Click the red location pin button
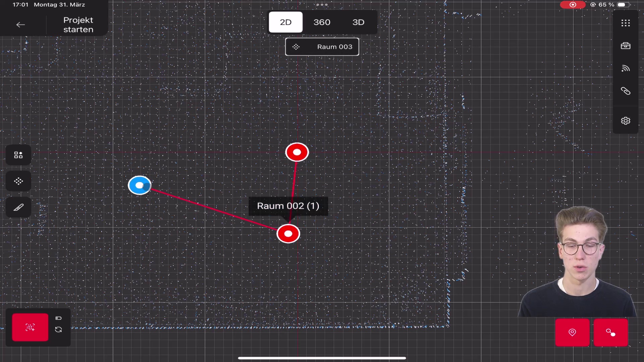Image resolution: width=644 pixels, height=362 pixels. 572,333
